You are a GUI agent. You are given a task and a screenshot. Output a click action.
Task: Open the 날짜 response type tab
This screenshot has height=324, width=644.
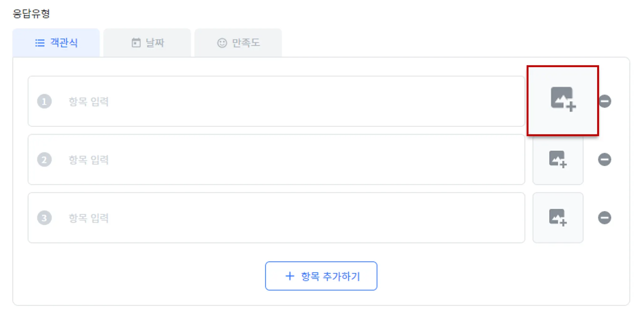pos(147,43)
